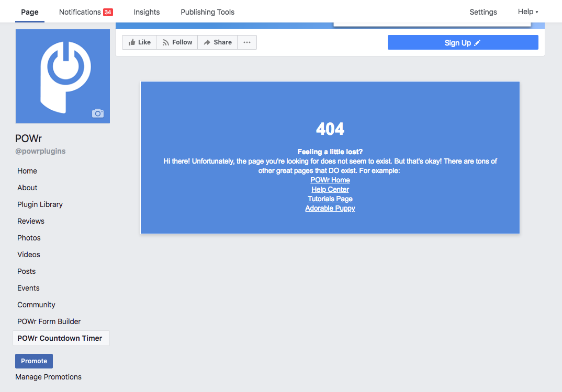
Task: Open Posts in the sidebar
Action: click(27, 271)
